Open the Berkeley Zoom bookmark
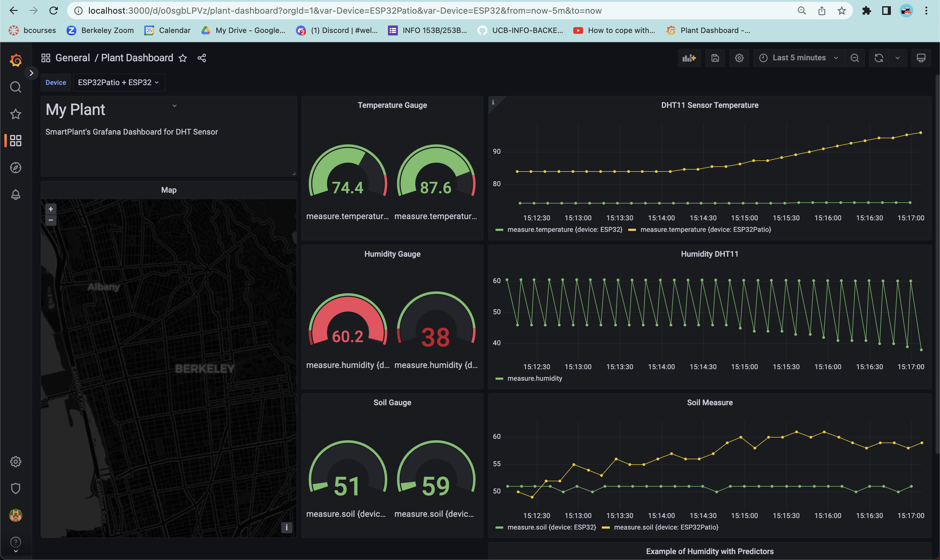 pyautogui.click(x=100, y=30)
